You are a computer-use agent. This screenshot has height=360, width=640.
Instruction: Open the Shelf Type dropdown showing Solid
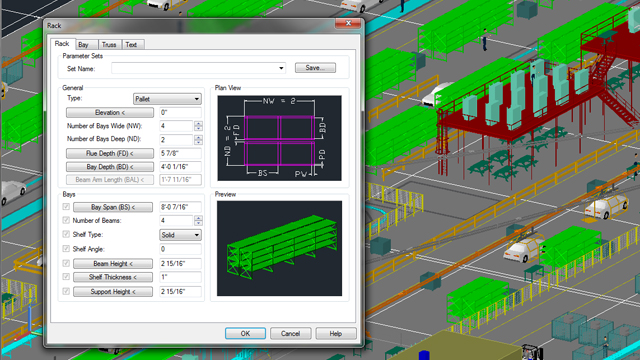pyautogui.click(x=180, y=235)
